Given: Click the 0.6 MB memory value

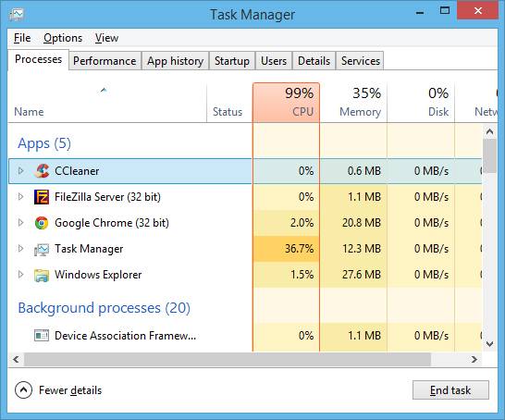Looking at the screenshot, I should [x=364, y=171].
